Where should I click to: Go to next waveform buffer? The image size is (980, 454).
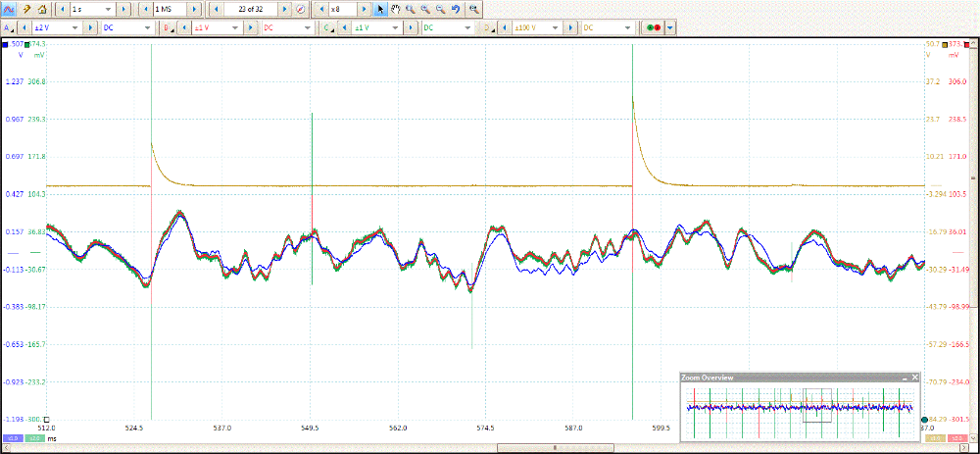pos(284,8)
